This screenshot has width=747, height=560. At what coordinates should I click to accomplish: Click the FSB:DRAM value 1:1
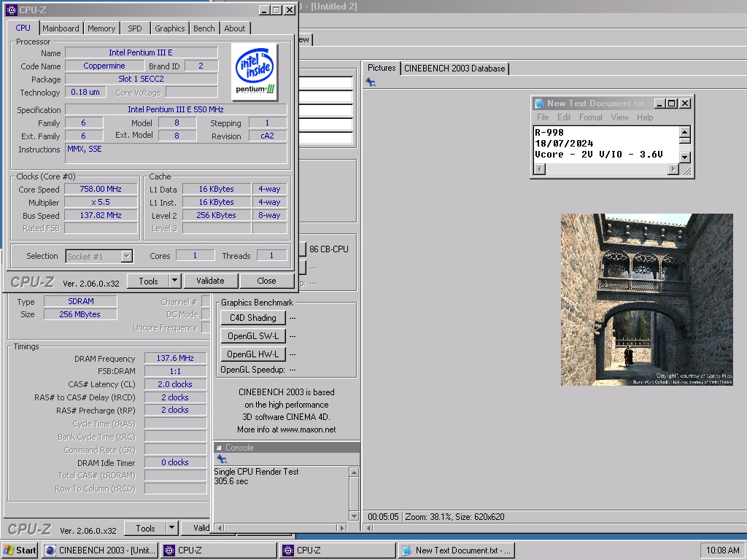point(175,371)
